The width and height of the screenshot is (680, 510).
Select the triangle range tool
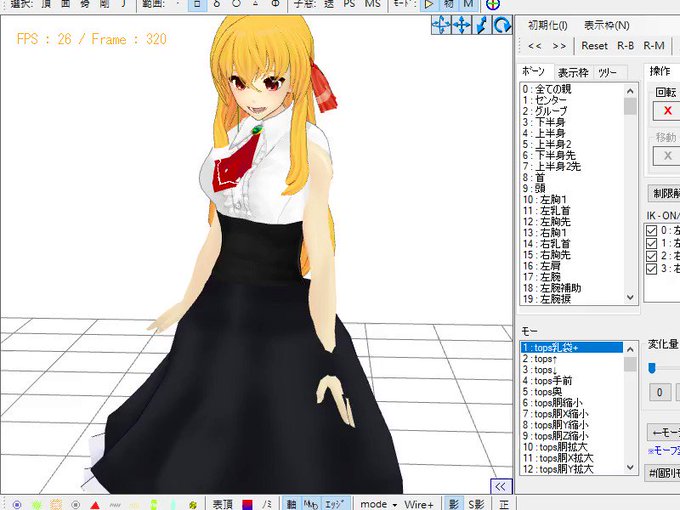tap(256, 4)
